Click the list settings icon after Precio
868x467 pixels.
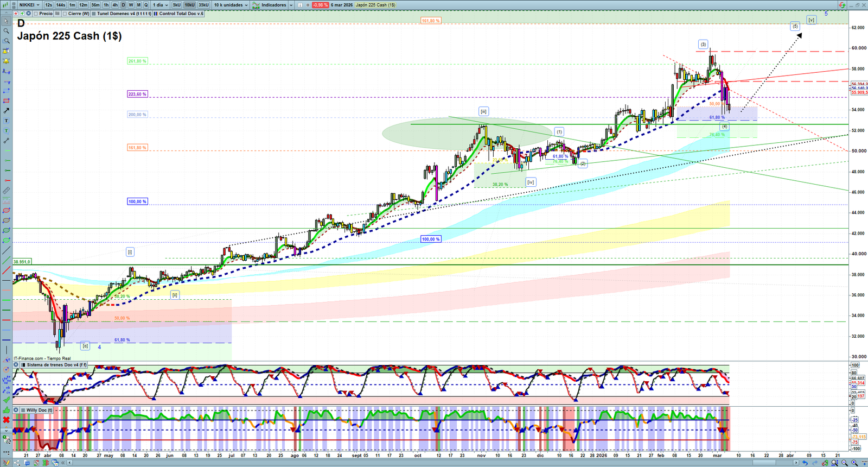click(x=58, y=14)
